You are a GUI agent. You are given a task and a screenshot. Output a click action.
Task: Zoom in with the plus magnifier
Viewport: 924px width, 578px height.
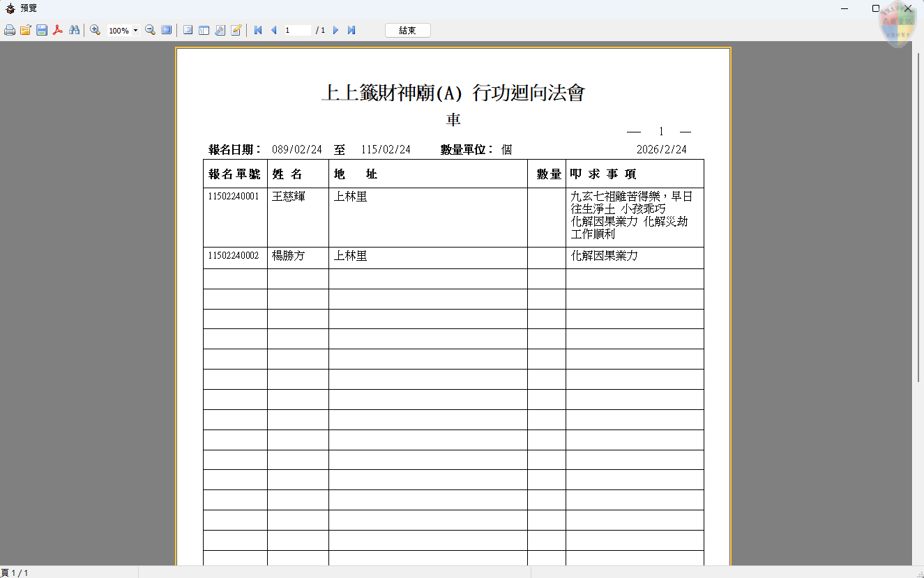[96, 31]
